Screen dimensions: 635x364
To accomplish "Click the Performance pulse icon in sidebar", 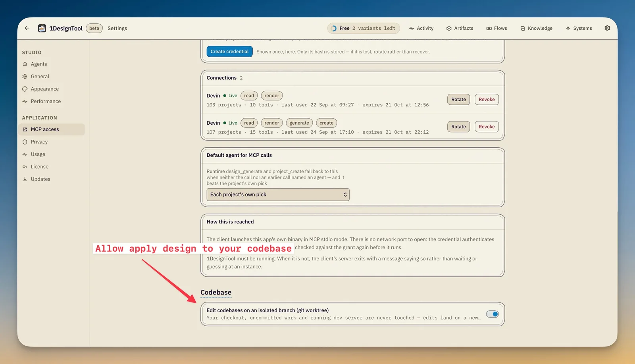I will (x=25, y=101).
